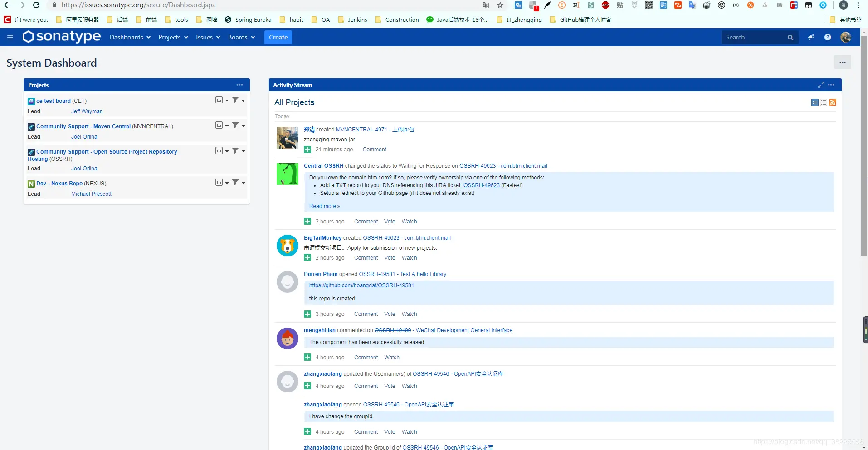Viewport: 868px width, 450px height.
Task: Open the Dashboards menu
Action: pos(130,37)
